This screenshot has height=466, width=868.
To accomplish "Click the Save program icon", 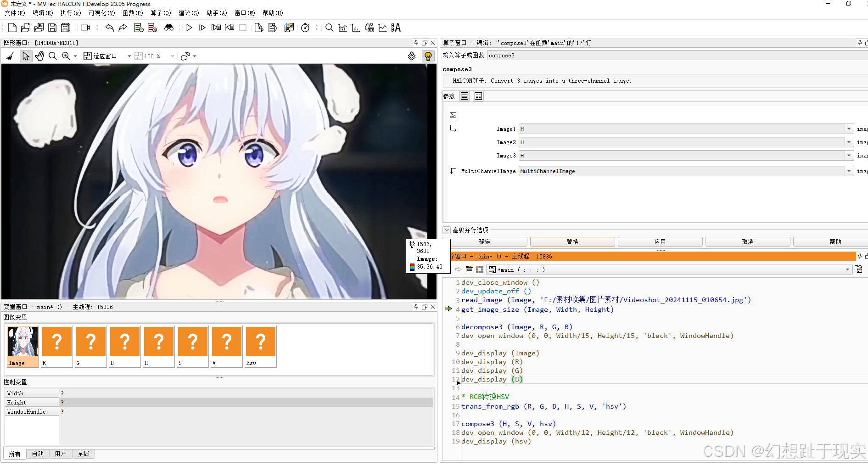I will click(x=52, y=28).
